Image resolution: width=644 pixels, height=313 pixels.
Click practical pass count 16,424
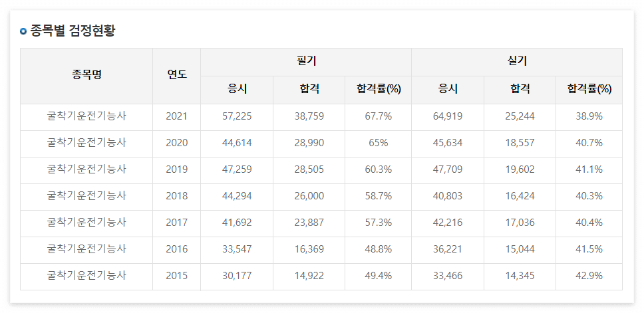pos(520,196)
